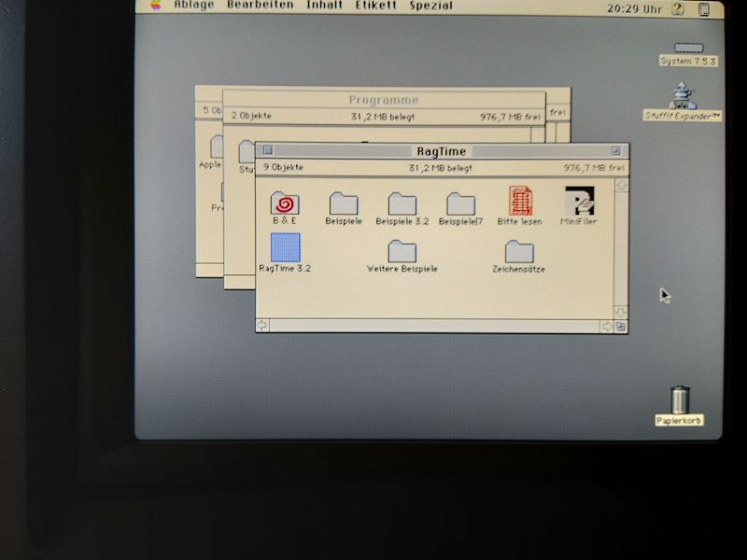The width and height of the screenshot is (747, 560).
Task: Click the RagTime scroll left arrow
Action: pos(262,325)
